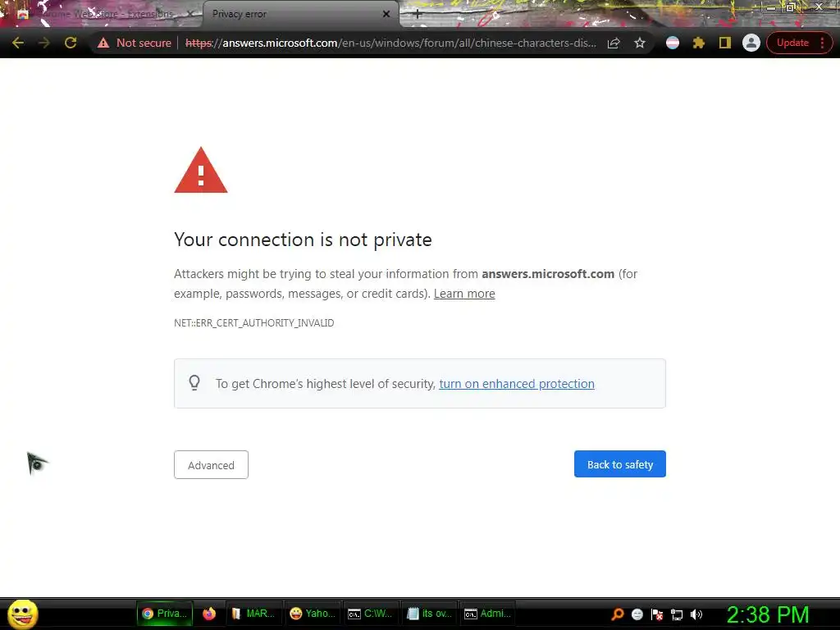The height and width of the screenshot is (630, 840).
Task: Click turn on enhanced protection link
Action: click(517, 384)
